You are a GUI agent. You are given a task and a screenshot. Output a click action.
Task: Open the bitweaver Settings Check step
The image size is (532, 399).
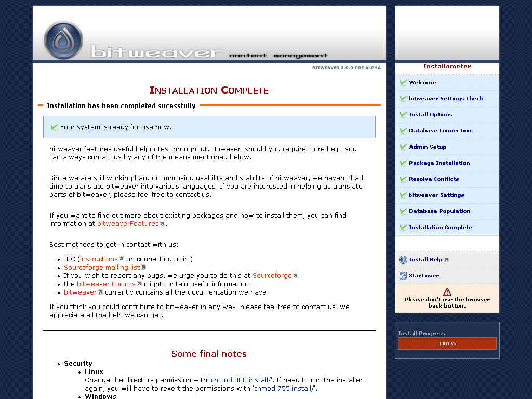[446, 98]
